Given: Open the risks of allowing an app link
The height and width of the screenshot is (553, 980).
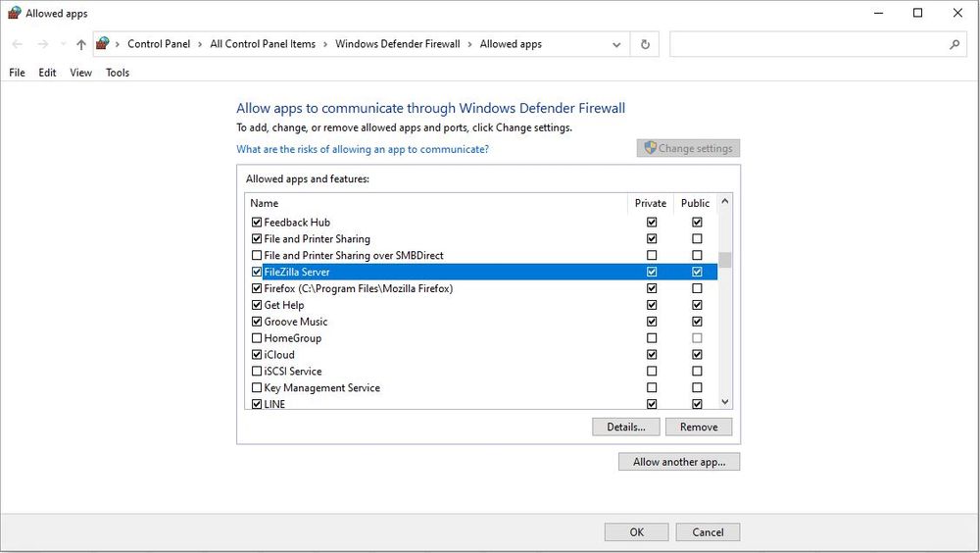Looking at the screenshot, I should pos(363,149).
